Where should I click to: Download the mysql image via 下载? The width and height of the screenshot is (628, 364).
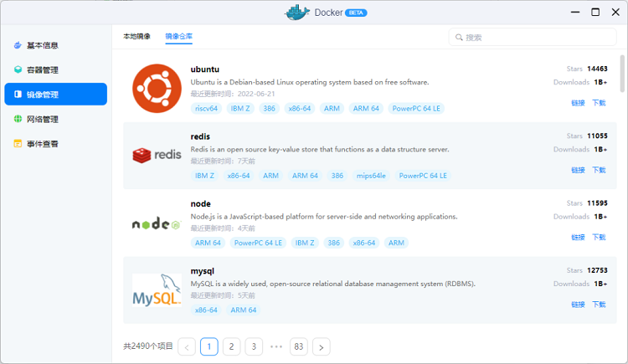coord(599,305)
